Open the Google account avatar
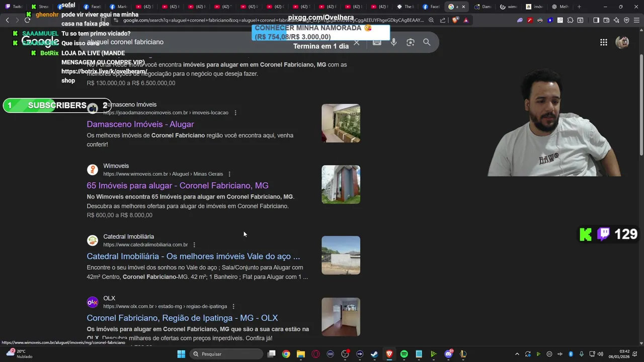 [622, 42]
